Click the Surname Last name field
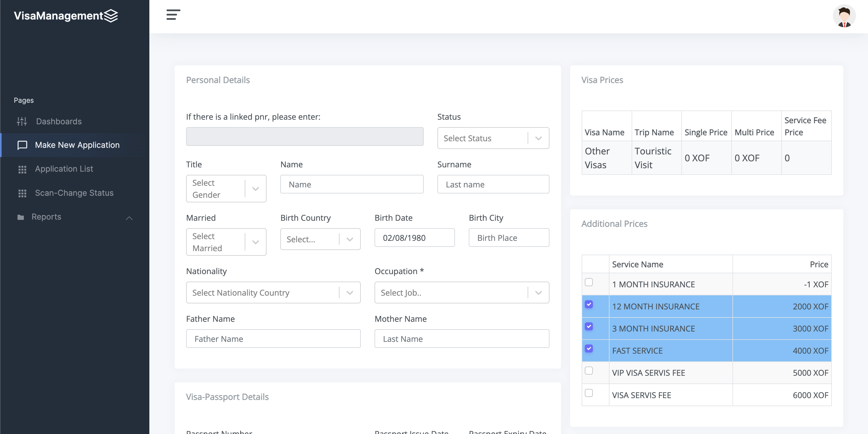Viewport: 868px width, 434px height. pos(493,184)
